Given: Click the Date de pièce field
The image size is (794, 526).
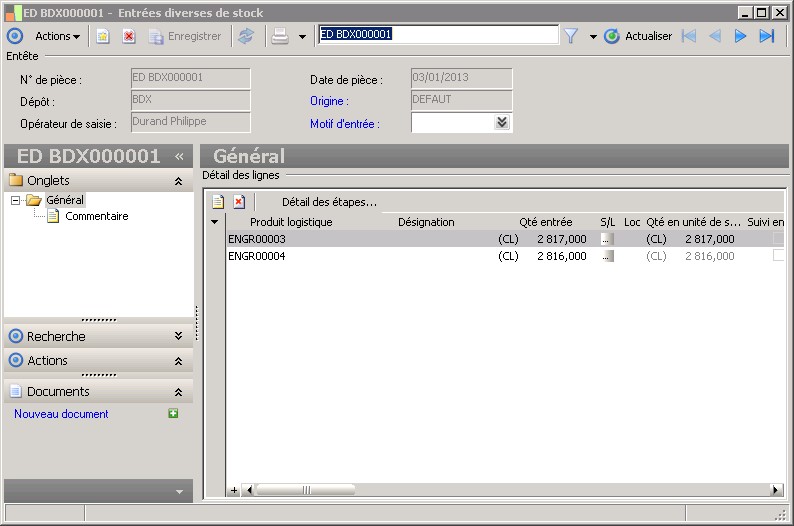Looking at the screenshot, I should pos(462,78).
